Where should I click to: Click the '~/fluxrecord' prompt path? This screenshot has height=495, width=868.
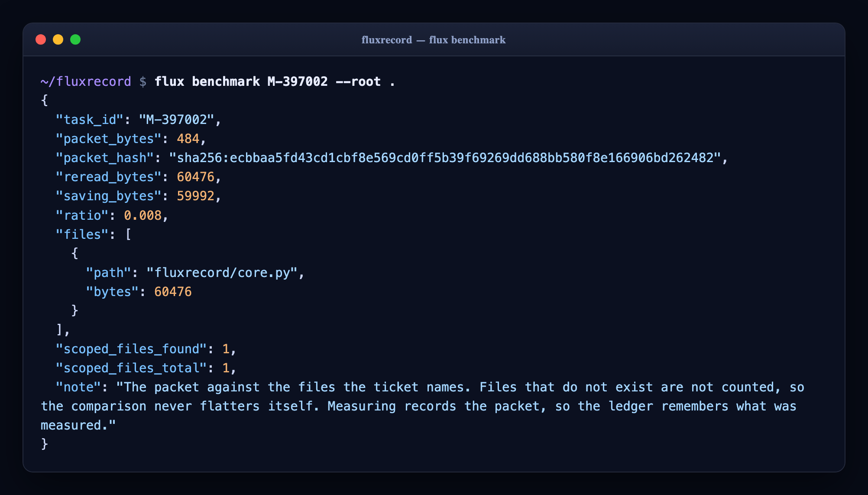(86, 81)
